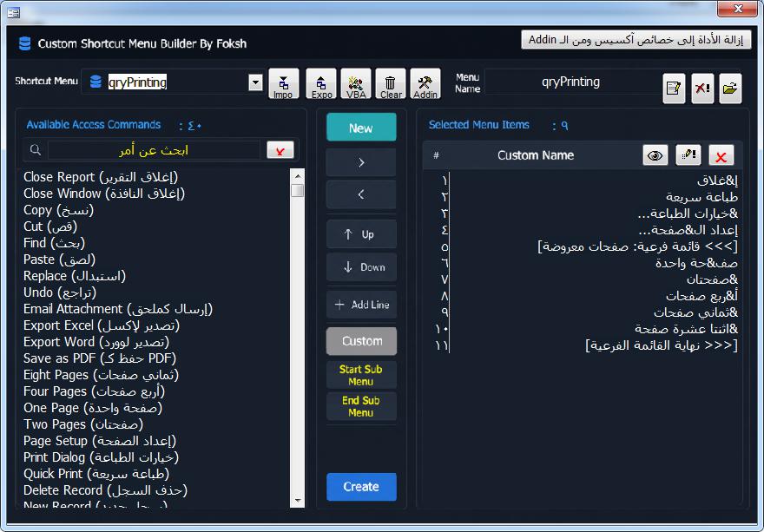
Task: Click the Create button
Action: (361, 487)
